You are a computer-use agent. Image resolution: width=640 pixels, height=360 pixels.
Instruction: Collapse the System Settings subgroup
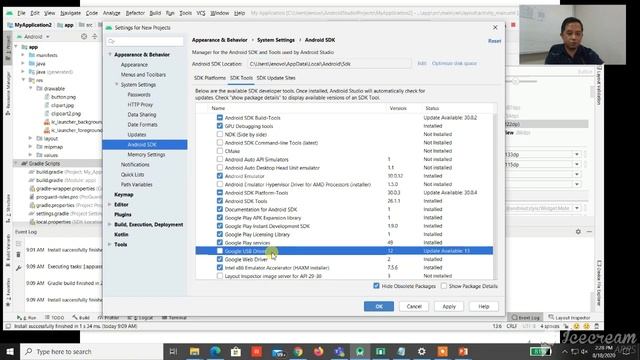(117, 84)
